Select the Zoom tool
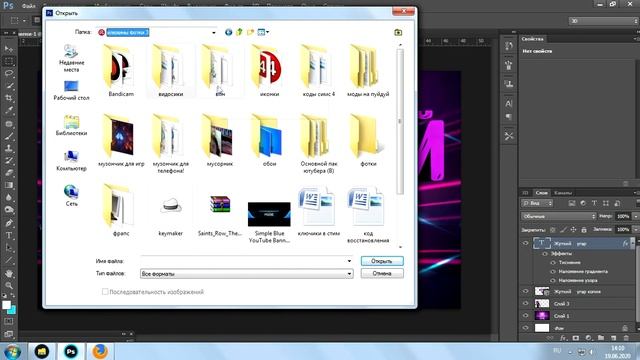This screenshot has width=640, height=360. pyautogui.click(x=9, y=285)
